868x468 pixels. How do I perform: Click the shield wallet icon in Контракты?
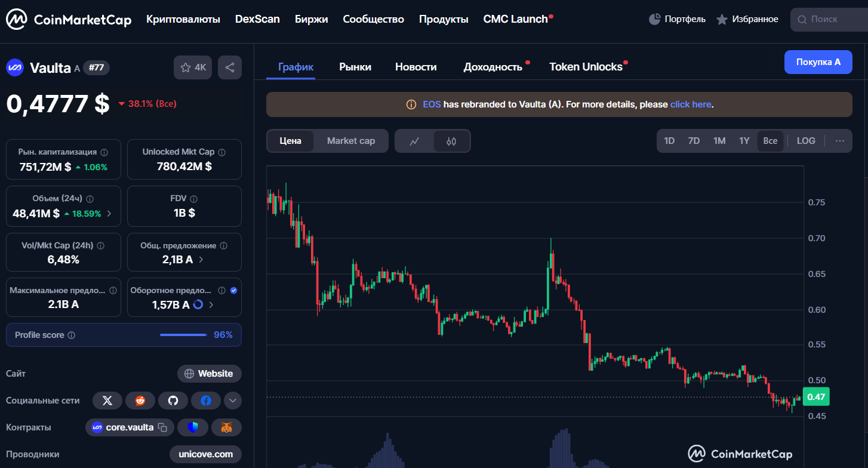(x=193, y=427)
